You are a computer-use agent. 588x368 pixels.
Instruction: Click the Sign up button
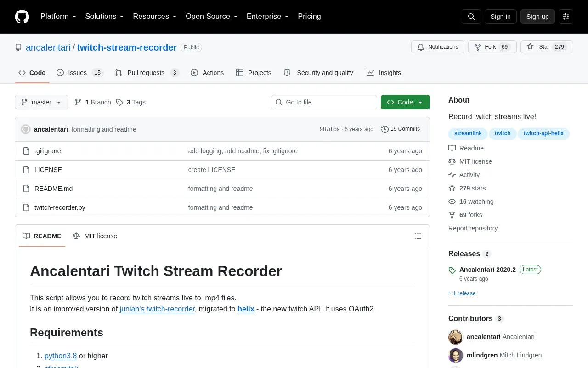[x=537, y=17]
